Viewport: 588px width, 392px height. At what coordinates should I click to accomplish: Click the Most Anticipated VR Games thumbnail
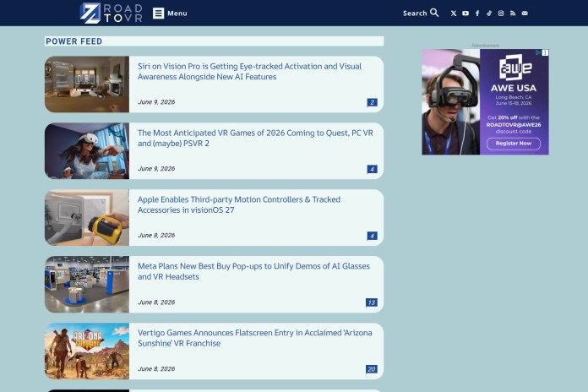click(87, 150)
